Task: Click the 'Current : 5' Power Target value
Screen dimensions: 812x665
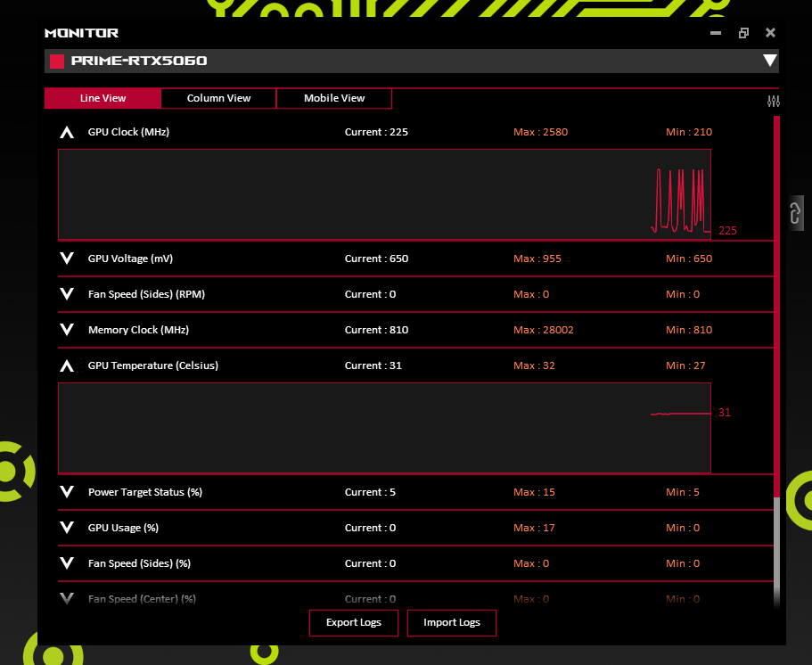Action: click(370, 492)
